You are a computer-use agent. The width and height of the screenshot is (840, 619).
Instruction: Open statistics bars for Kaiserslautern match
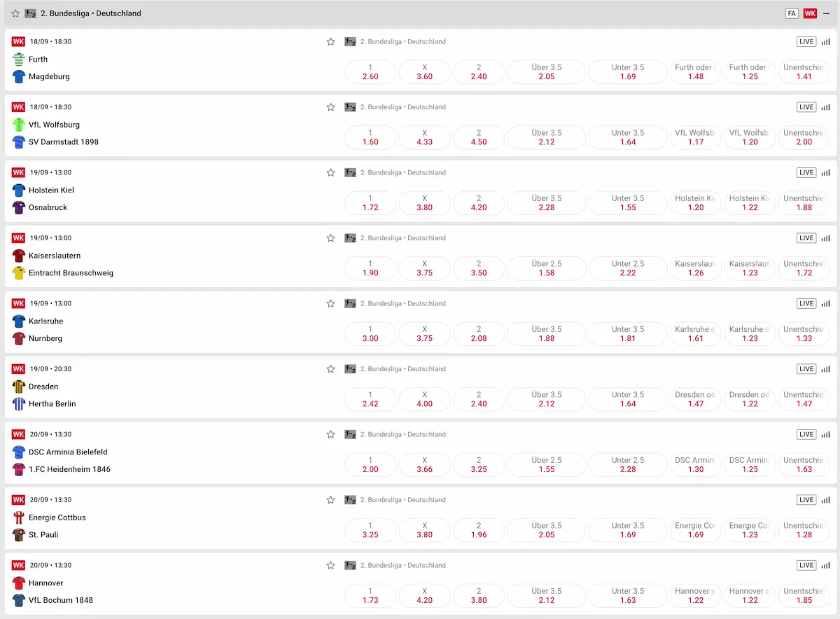pos(825,238)
